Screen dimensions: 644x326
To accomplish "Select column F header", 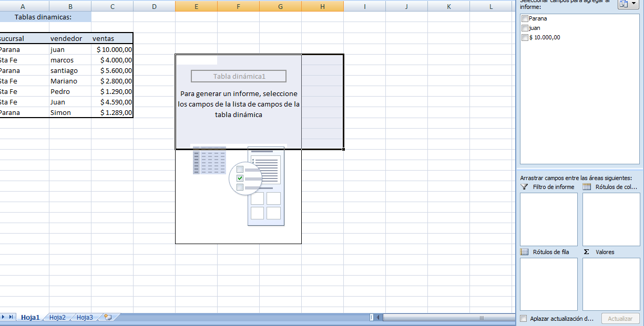I will tap(238, 6).
